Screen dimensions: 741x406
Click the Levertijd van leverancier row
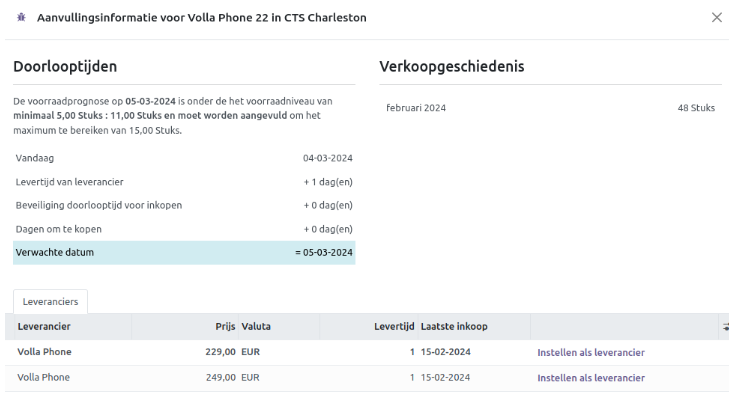pyautogui.click(x=184, y=182)
